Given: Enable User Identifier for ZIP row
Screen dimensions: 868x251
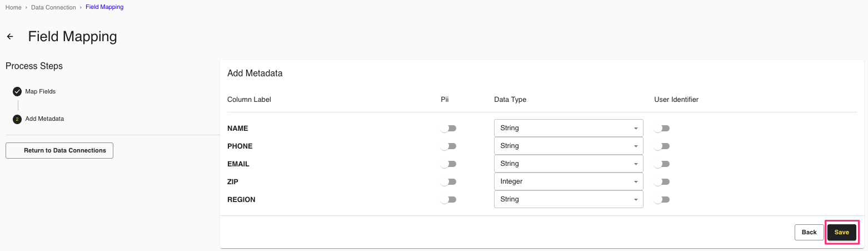Looking at the screenshot, I should click(x=661, y=182).
